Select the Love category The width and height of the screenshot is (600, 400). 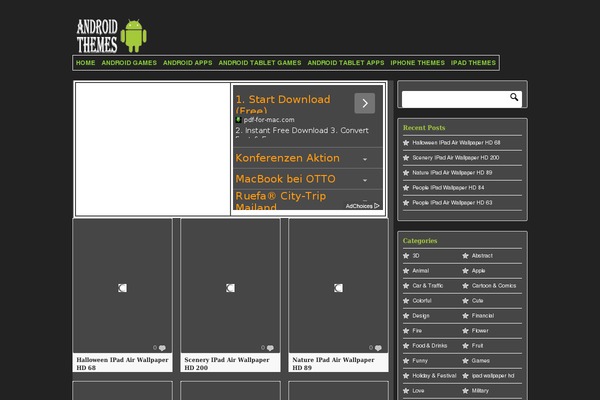(x=418, y=390)
